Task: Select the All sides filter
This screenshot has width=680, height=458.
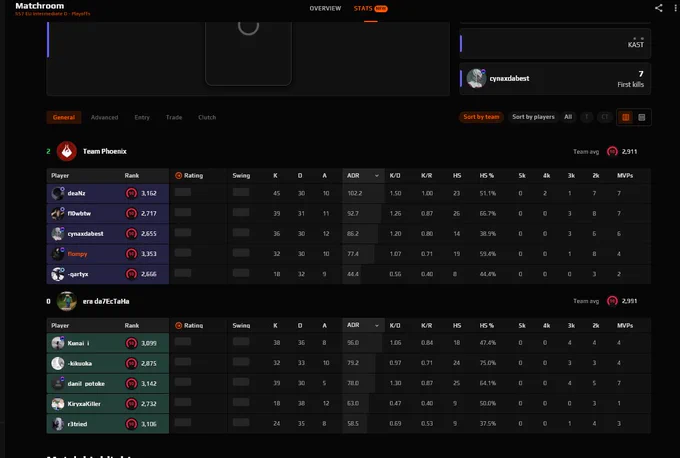Action: 568,117
